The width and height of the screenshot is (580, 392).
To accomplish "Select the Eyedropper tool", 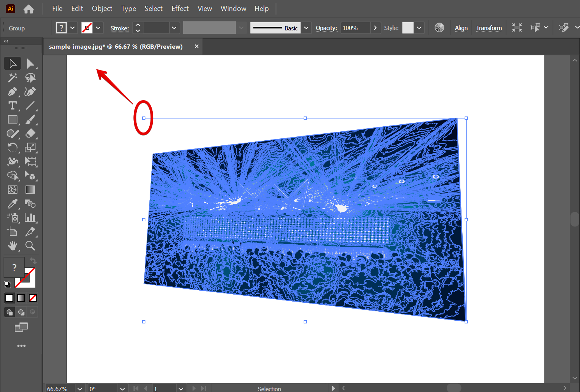I will click(x=12, y=204).
